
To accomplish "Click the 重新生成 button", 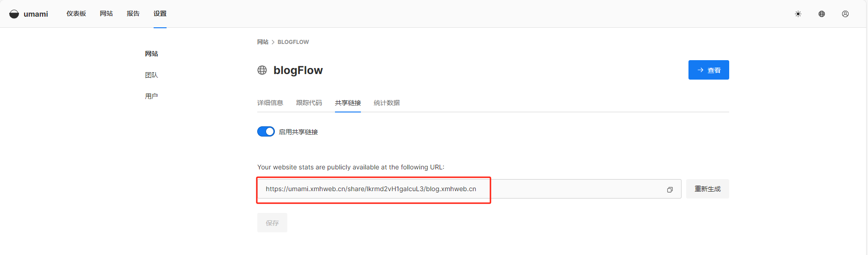I will 707,189.
